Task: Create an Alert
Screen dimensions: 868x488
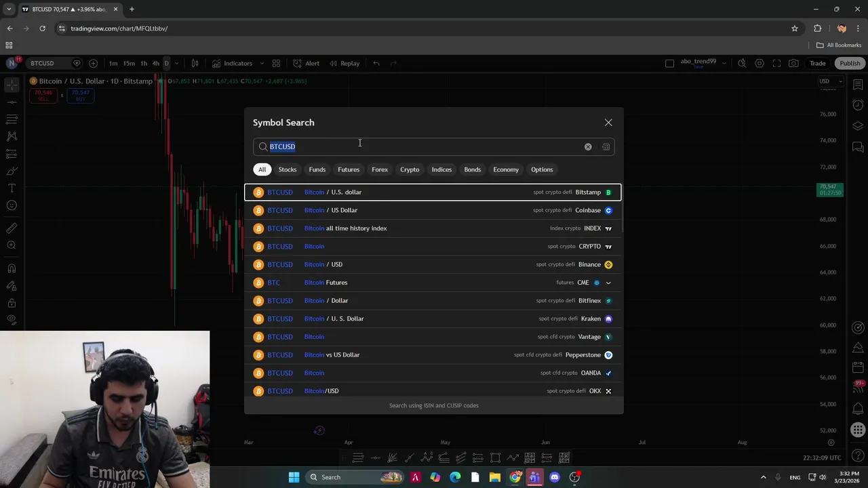Action: tap(306, 63)
